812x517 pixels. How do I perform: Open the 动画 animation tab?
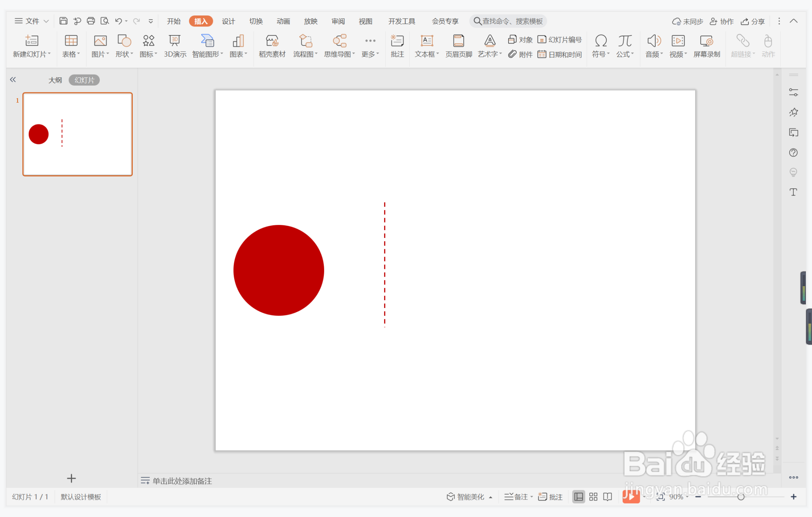(283, 21)
